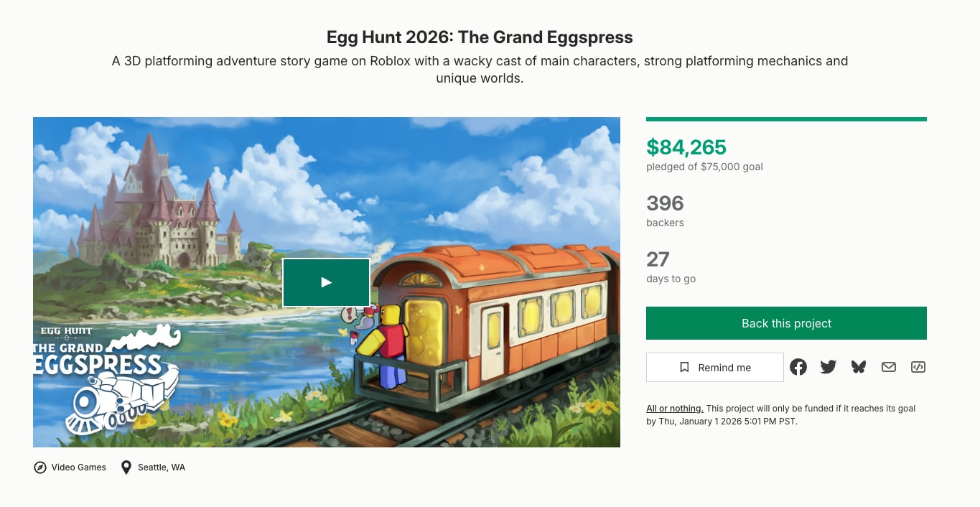The width and height of the screenshot is (980, 507).
Task: Click the Egg Hunt 2026 project title
Action: (x=480, y=37)
